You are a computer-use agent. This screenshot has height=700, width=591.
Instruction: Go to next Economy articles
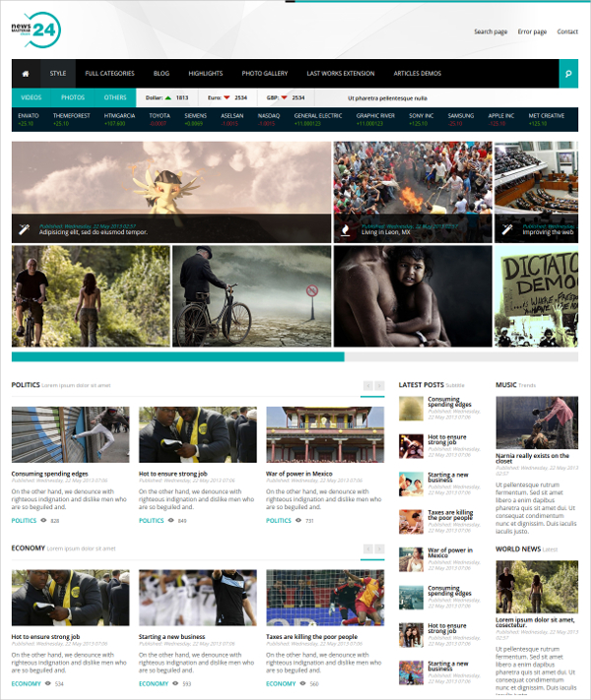coord(379,548)
